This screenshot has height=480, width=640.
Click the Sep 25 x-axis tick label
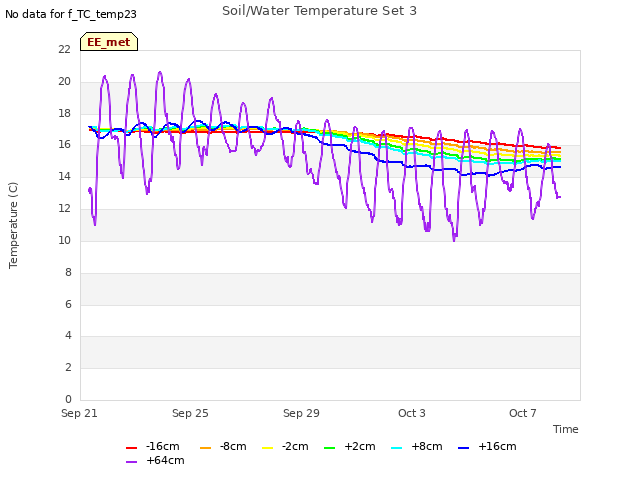(190, 413)
